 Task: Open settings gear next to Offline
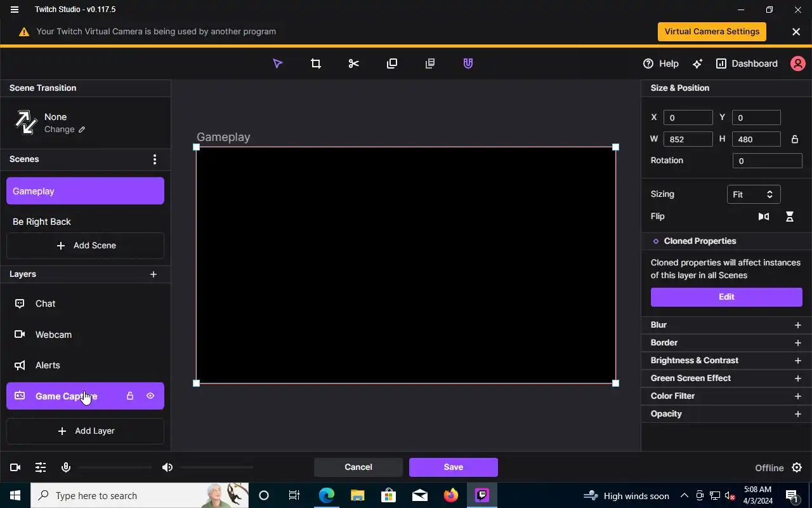tap(797, 468)
